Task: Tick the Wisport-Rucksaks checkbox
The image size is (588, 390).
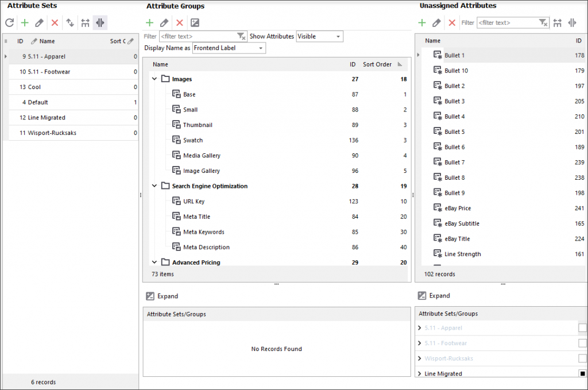Action: 582,358
